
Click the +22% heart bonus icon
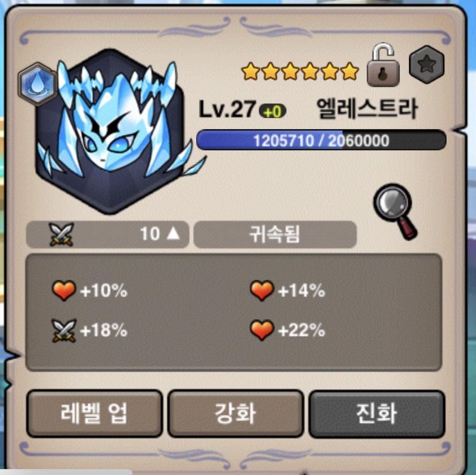tap(262, 330)
